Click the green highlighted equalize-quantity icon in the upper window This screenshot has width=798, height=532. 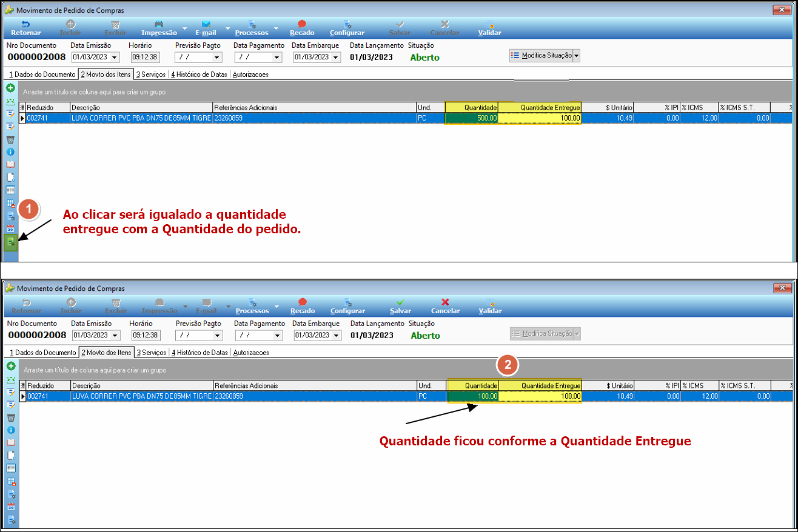pos(10,242)
